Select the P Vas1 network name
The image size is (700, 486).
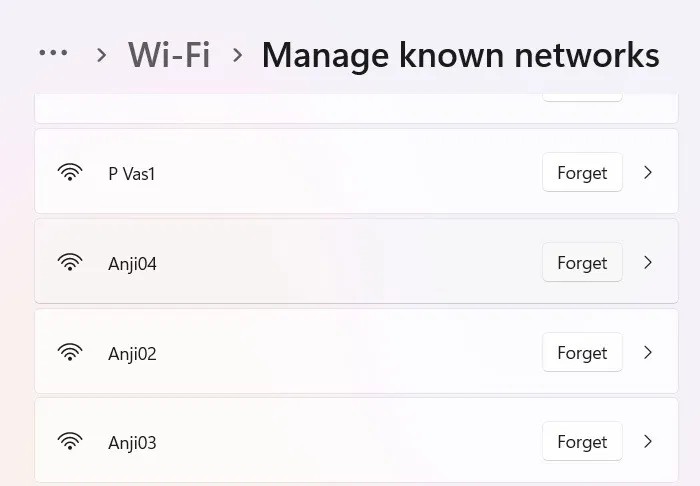(132, 173)
